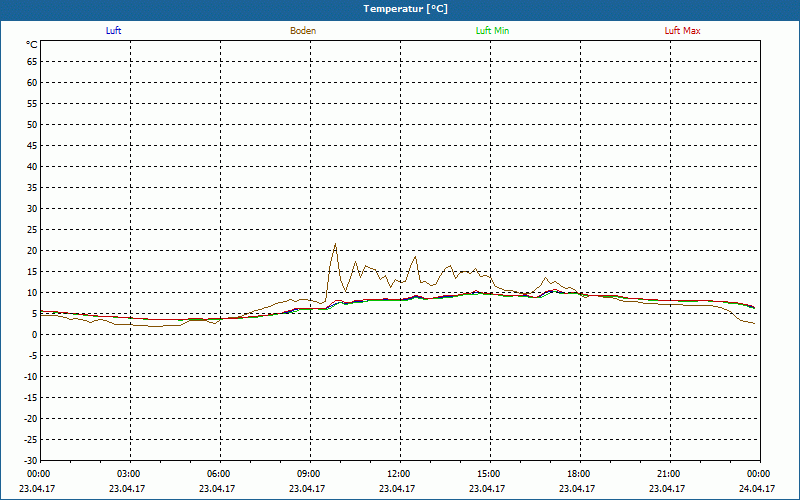Click the 21:00 time axis label

(668, 474)
